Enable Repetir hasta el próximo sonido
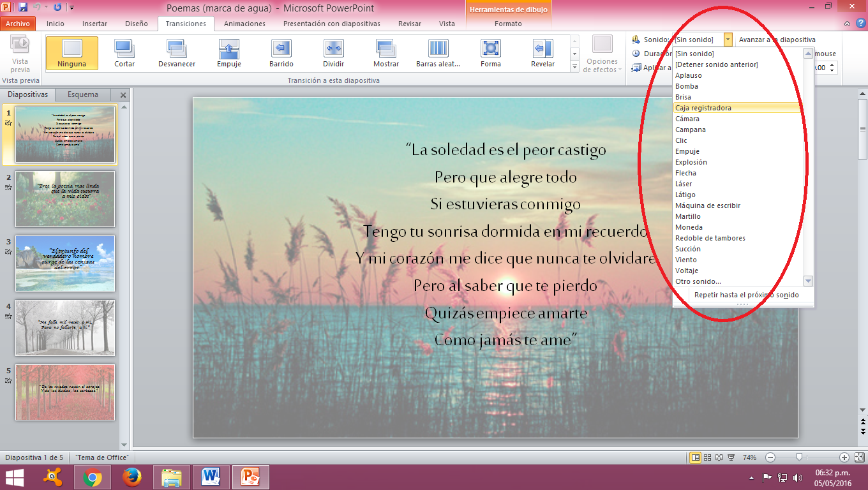This screenshot has height=490, width=868. 744,295
